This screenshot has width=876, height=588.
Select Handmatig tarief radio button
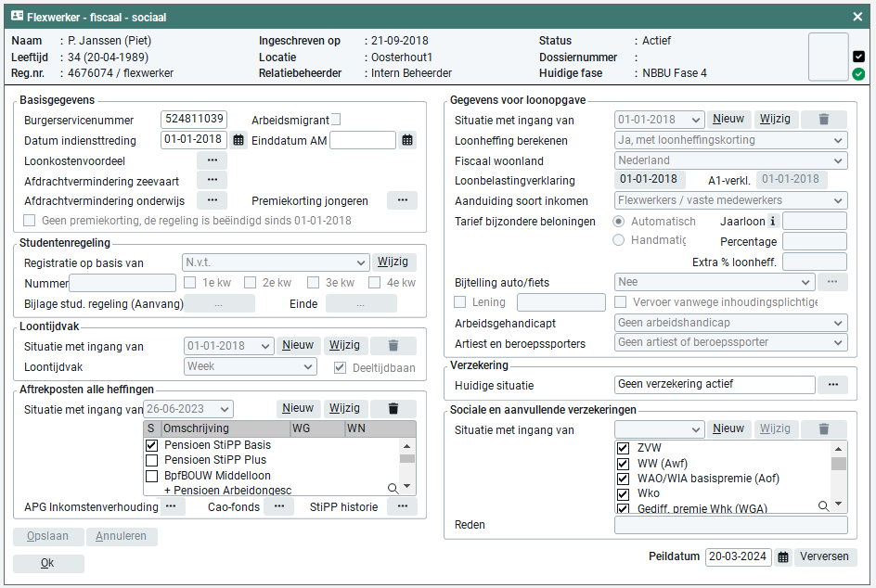click(x=618, y=240)
